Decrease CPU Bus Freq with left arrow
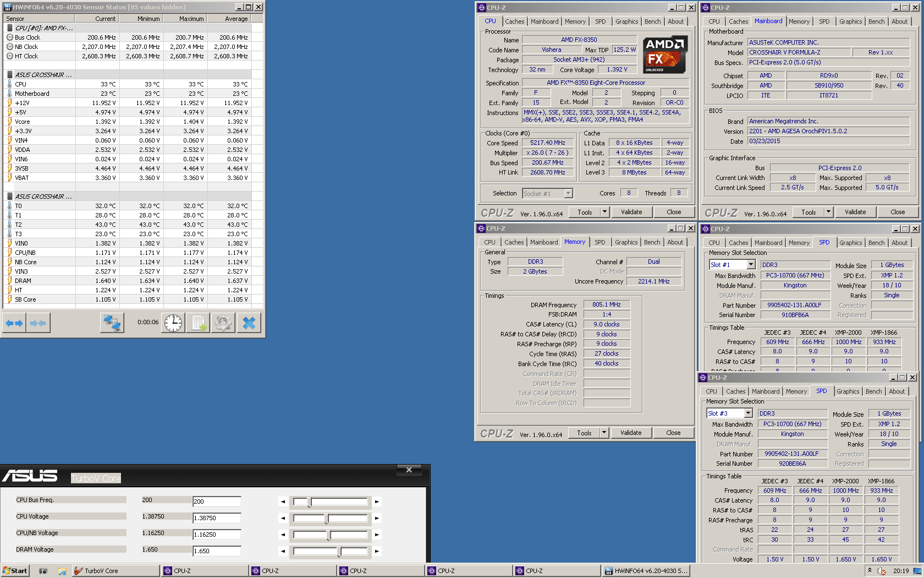This screenshot has width=924, height=578. 283,501
